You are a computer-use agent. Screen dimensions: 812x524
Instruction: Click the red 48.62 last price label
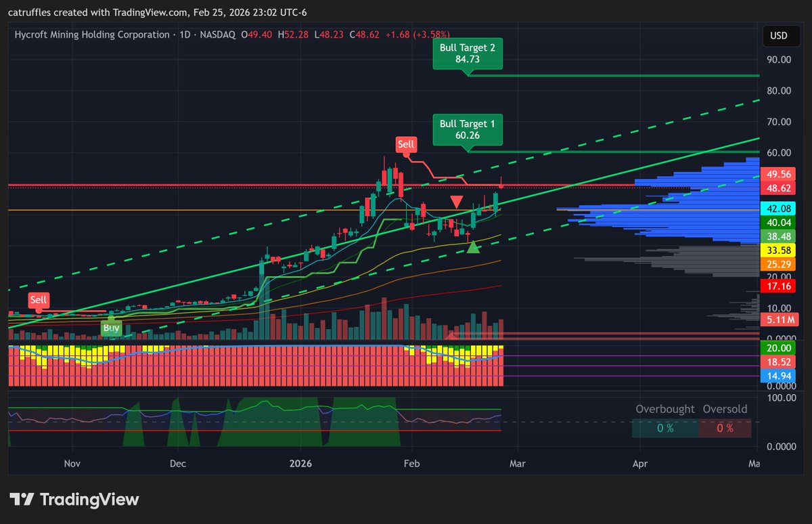pos(779,187)
